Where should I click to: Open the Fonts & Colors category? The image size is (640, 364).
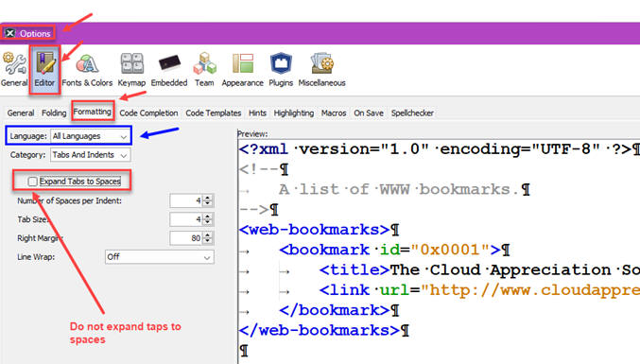point(87,69)
